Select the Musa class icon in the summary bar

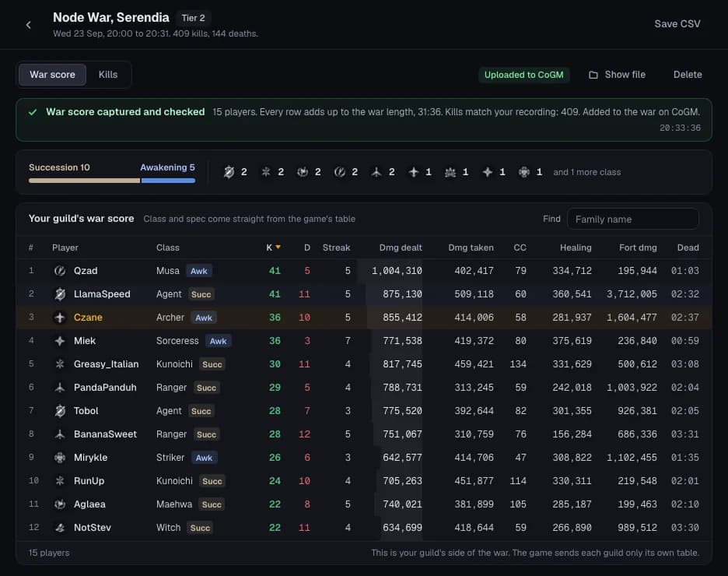[x=339, y=172]
